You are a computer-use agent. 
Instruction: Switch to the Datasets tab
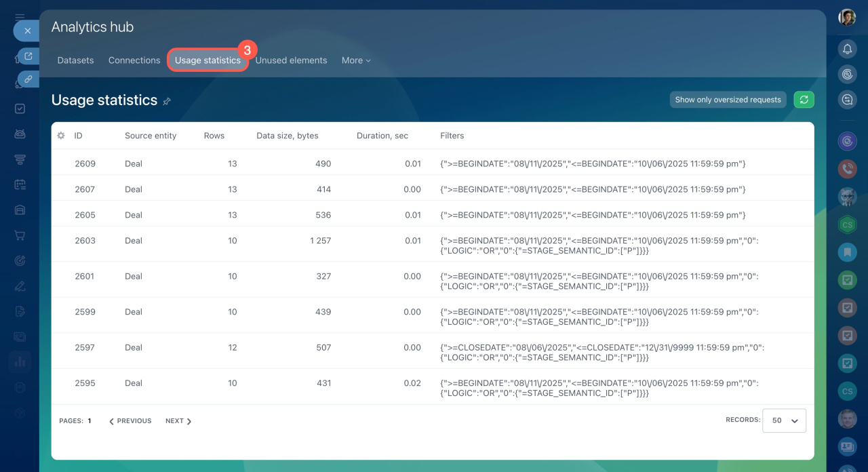click(75, 60)
